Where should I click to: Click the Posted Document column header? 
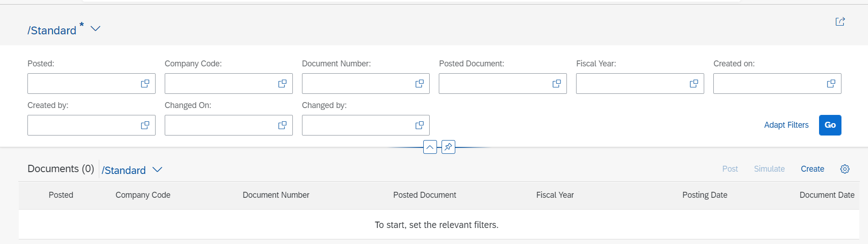pos(425,195)
